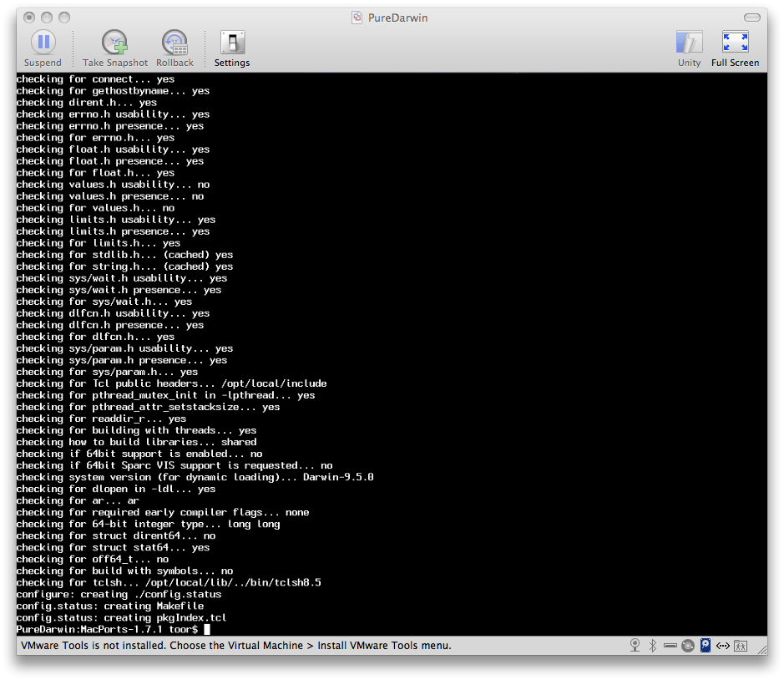Click the 'float.h usability... yes' line
This screenshot has height=680, width=784.
113,149
